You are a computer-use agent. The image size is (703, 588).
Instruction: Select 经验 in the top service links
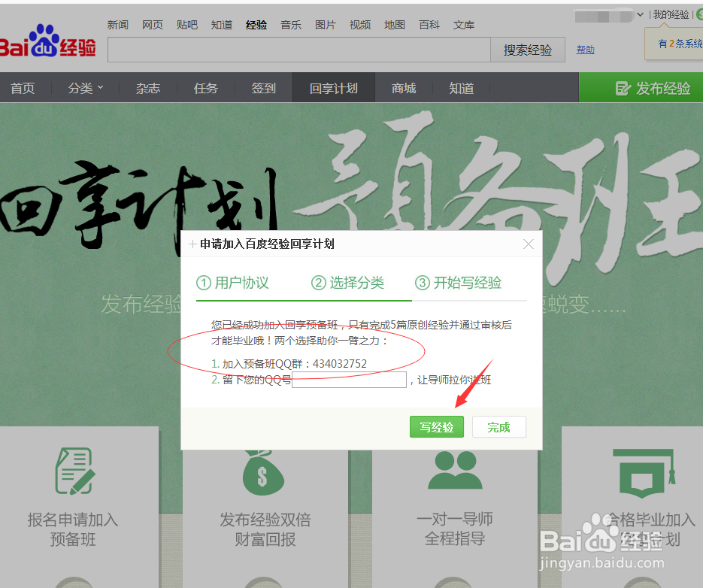(x=256, y=25)
